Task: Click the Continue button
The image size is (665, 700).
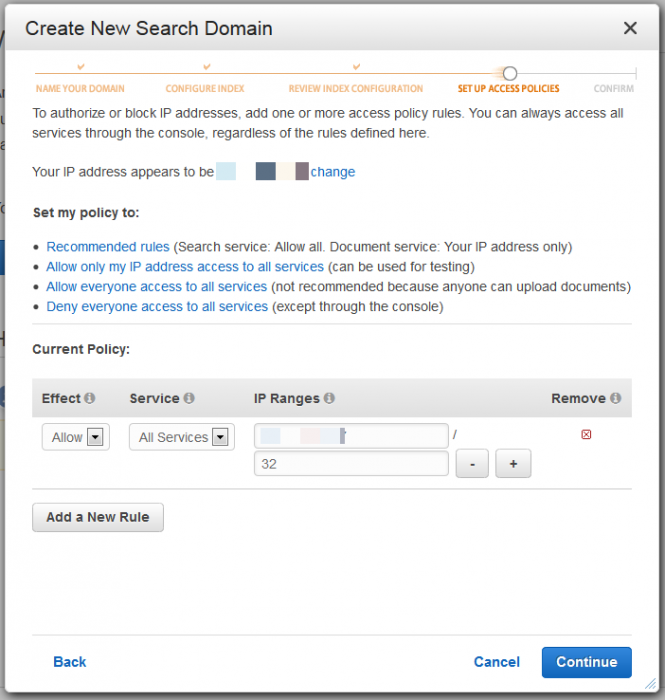Action: pos(587,662)
